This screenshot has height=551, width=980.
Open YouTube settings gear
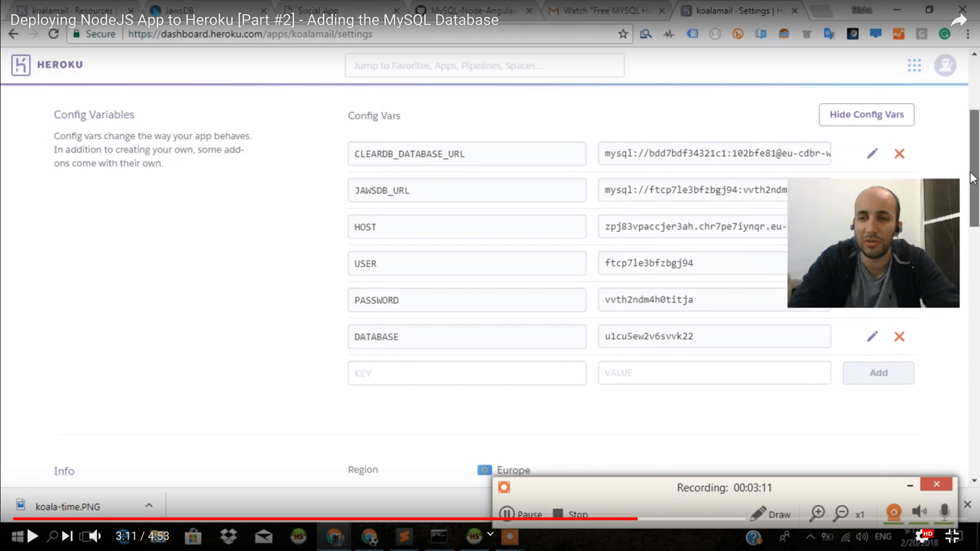(x=923, y=536)
